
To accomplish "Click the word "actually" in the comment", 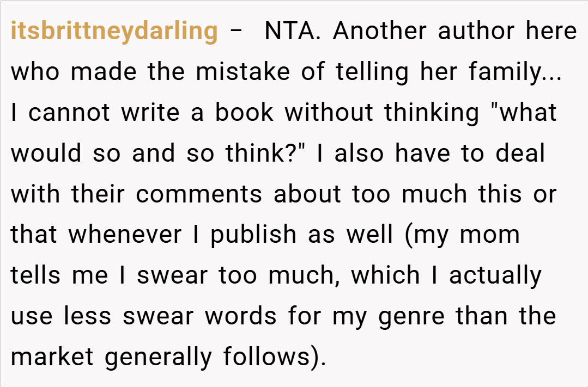I will point(495,276).
